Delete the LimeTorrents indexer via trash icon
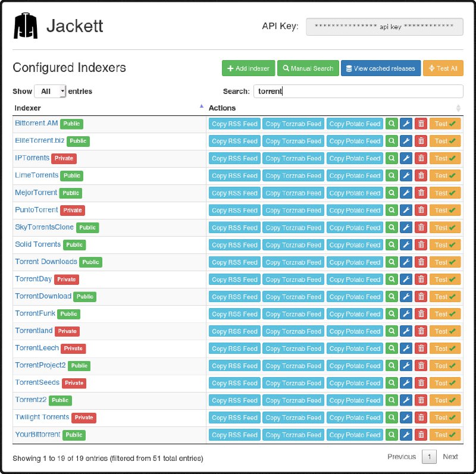 [x=421, y=175]
